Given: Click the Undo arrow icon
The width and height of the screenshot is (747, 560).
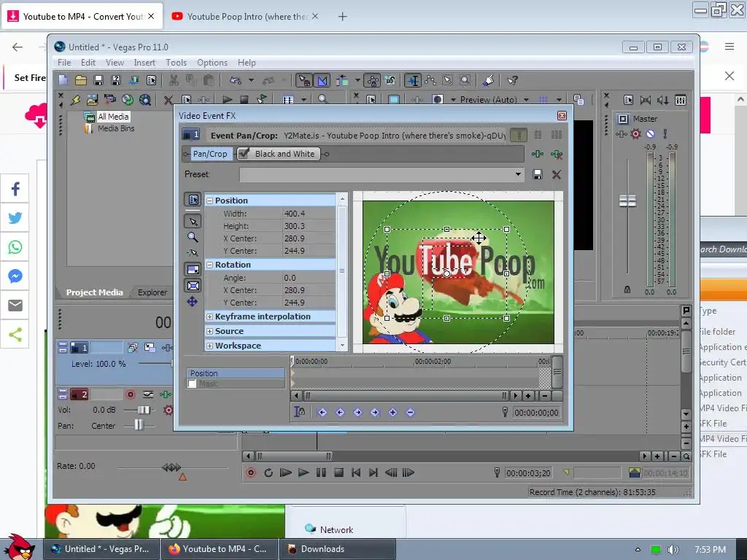Looking at the screenshot, I should 236,80.
